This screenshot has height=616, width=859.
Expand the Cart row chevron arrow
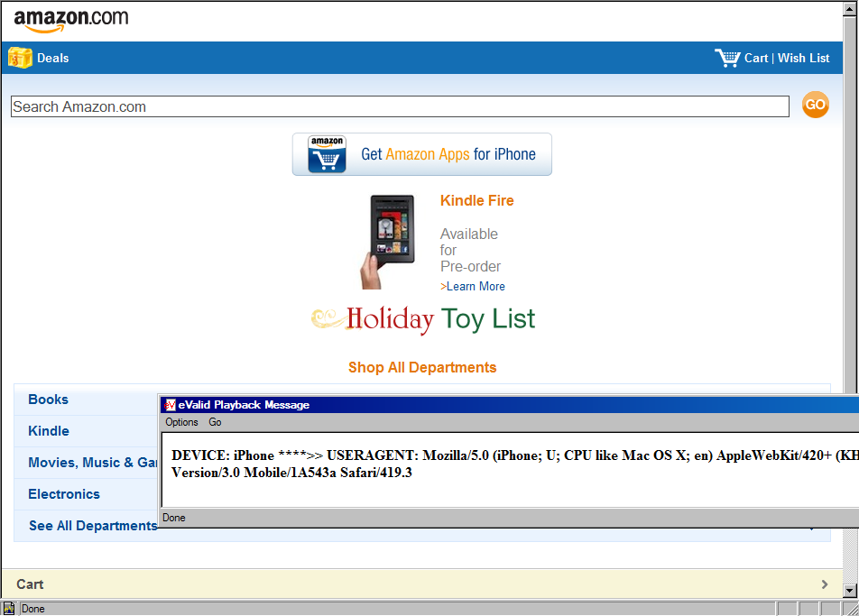pyautogui.click(x=825, y=584)
